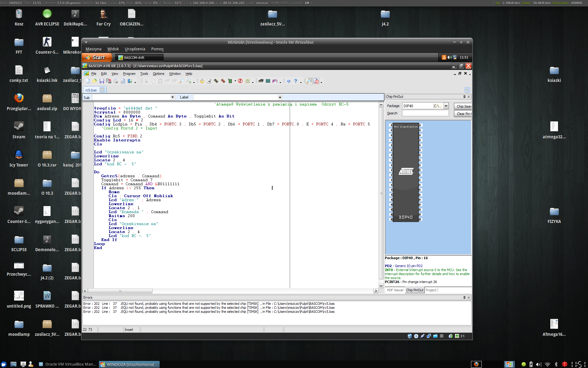588x368 pixels.
Task: Click the Chip Search button
Action: click(x=463, y=106)
